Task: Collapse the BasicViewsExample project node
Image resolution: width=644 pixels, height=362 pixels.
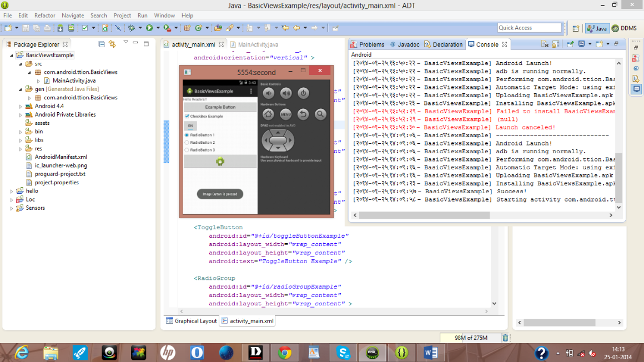Action: point(12,55)
